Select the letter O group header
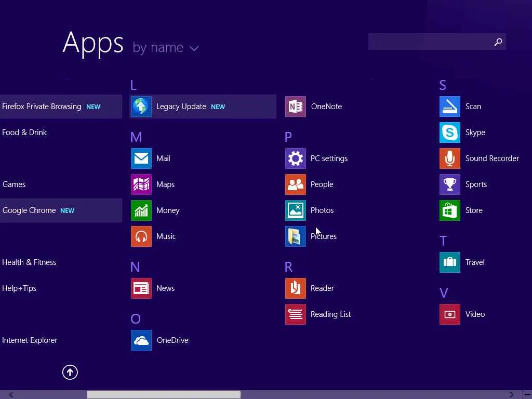532x399 pixels. (136, 319)
